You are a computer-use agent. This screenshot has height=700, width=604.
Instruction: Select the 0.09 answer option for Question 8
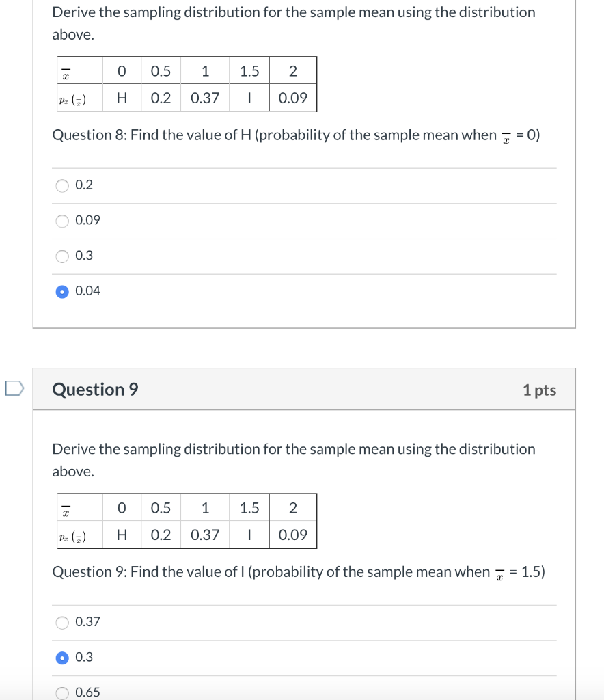pos(62,220)
